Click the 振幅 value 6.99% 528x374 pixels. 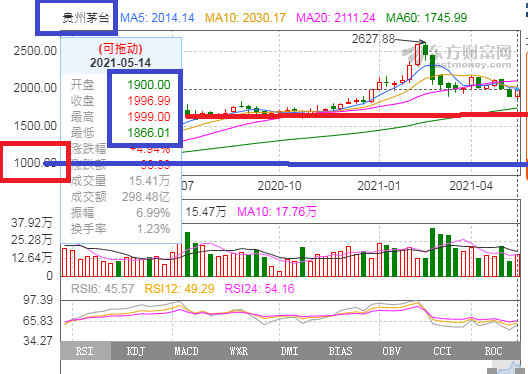pyautogui.click(x=153, y=213)
